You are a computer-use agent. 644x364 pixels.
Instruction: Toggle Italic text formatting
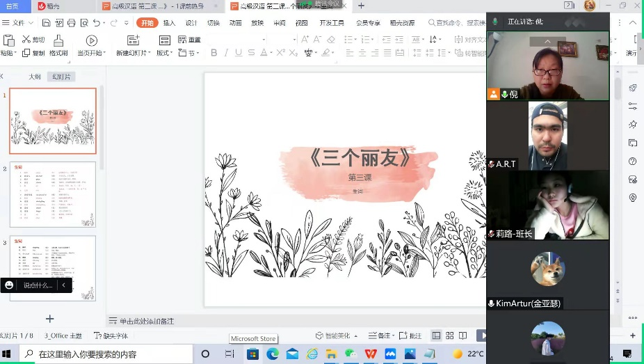tap(226, 53)
